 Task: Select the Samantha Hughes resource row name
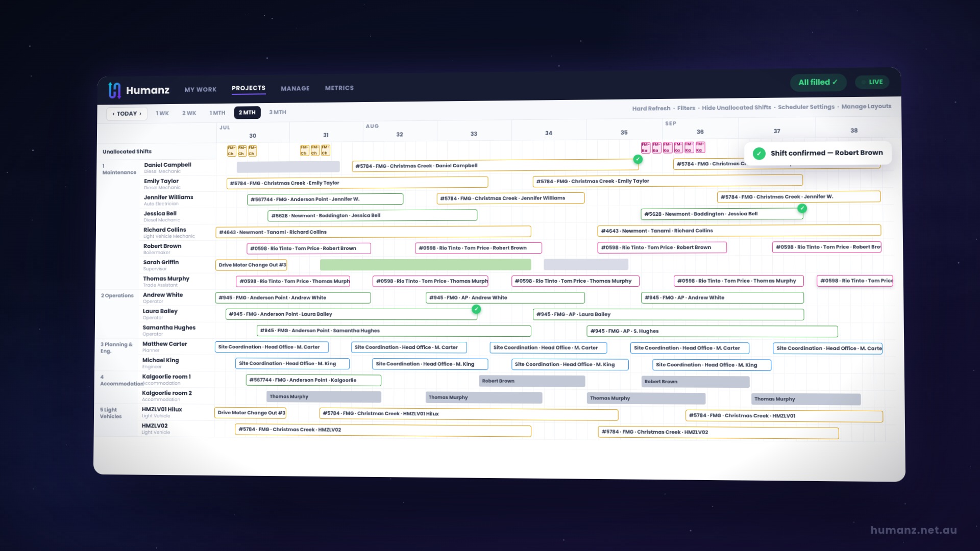(169, 328)
